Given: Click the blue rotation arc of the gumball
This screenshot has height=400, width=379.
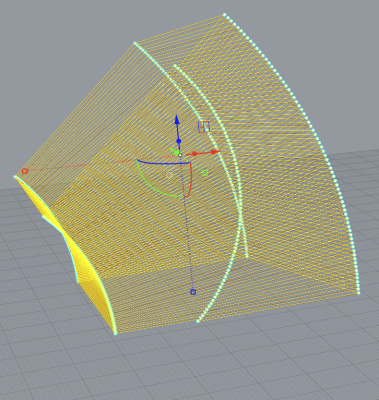Looking at the screenshot, I should (163, 162).
